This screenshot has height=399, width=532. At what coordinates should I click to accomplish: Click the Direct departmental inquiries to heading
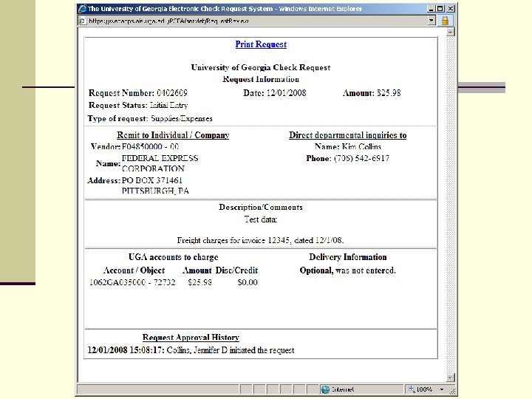coord(348,135)
